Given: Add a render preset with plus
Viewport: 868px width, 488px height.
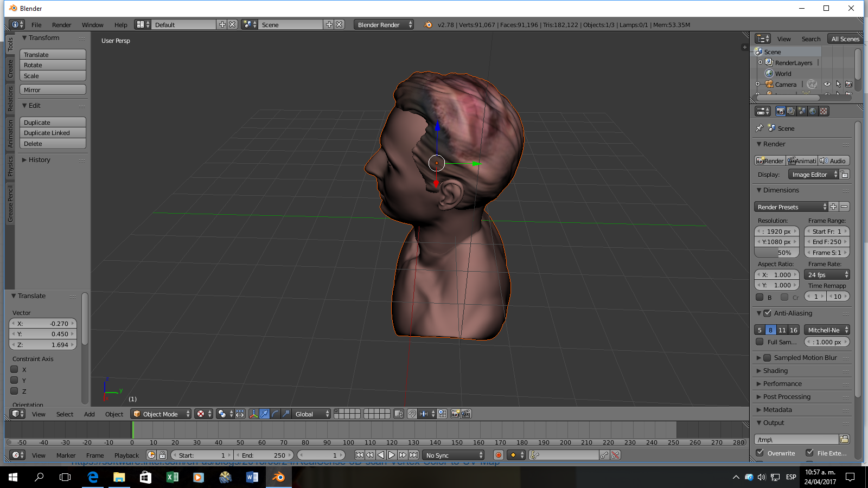Looking at the screenshot, I should pos(833,207).
